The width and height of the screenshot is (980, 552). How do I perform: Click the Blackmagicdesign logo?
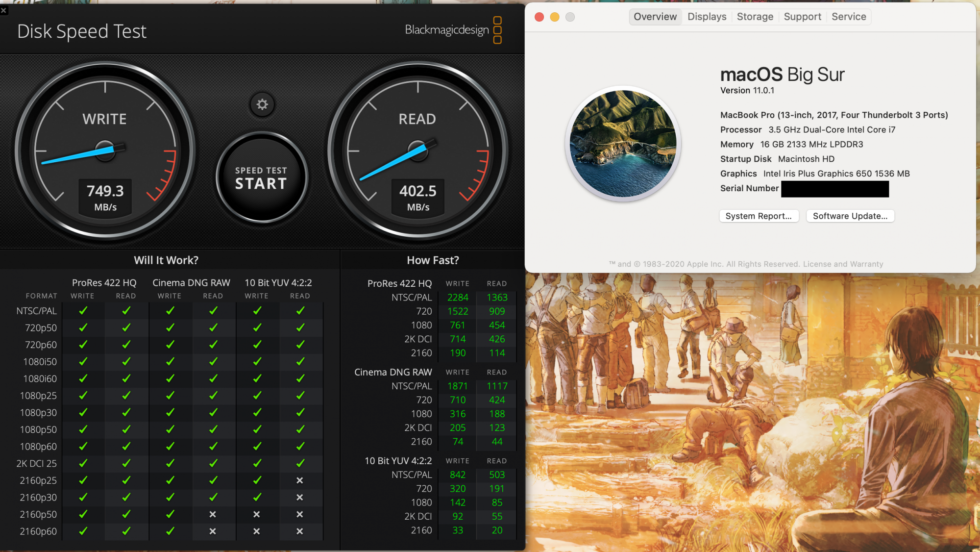pos(453,30)
